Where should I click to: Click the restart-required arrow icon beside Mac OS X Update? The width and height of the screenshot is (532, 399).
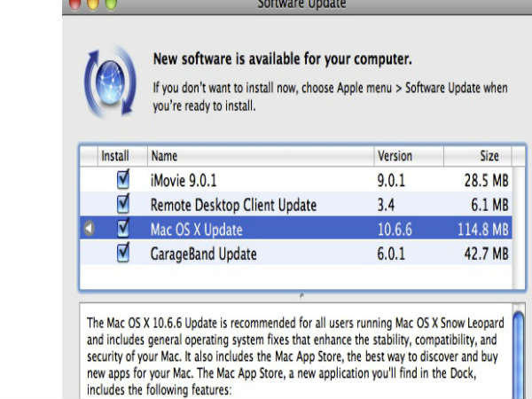coord(88,230)
